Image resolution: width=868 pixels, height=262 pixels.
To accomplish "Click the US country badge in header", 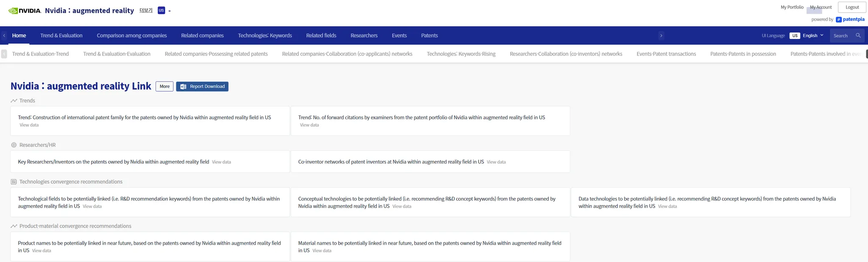I will 161,10.
